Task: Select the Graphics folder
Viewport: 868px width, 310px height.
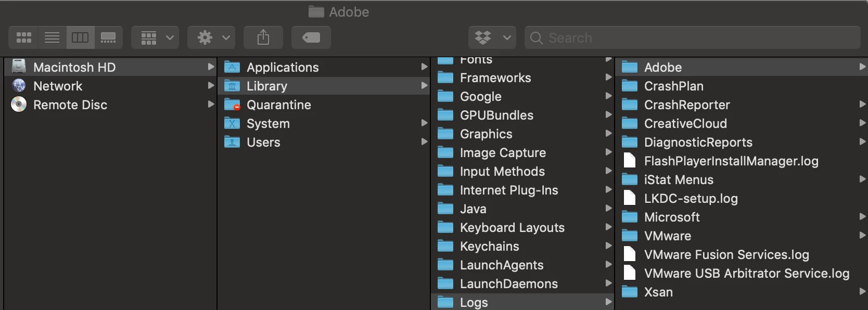Action: click(522, 134)
